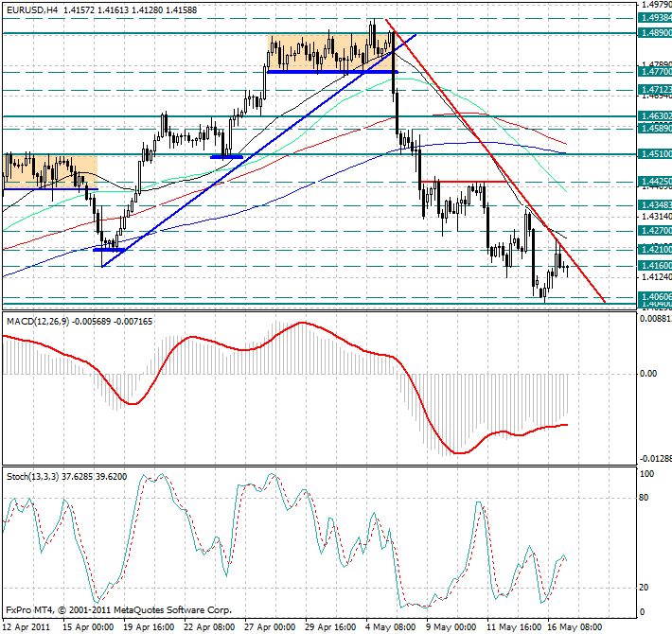This screenshot has height=634, width=672.
Task: Click the 1.4348 price level label
Action: coord(654,205)
